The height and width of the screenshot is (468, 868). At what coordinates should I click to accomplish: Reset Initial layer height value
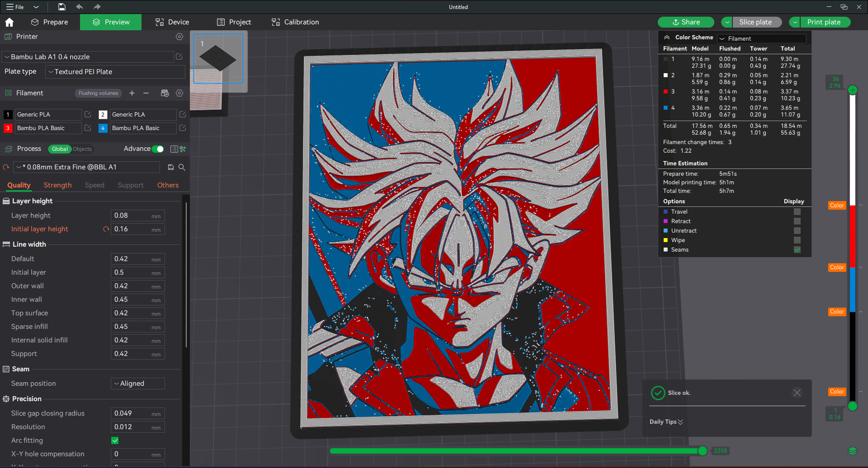point(106,229)
